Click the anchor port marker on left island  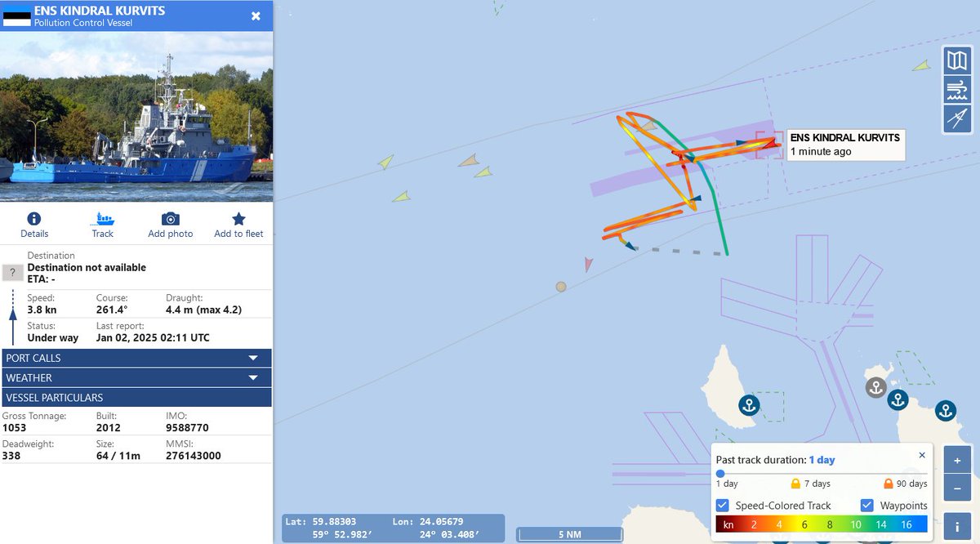[x=749, y=404]
